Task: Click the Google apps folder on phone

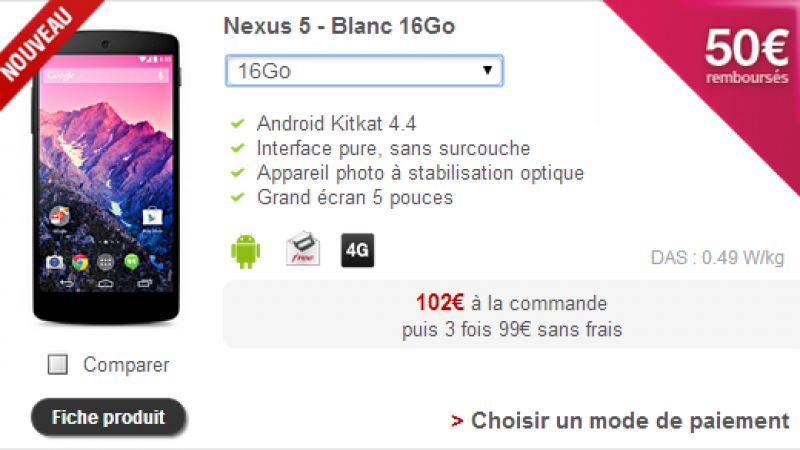Action: point(58,214)
